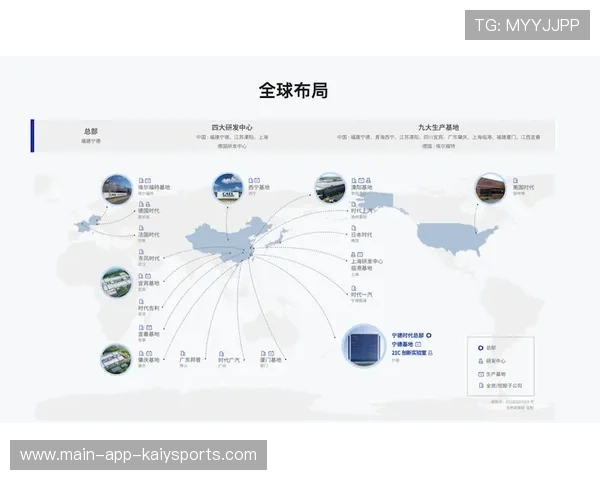Click the 广东邦普 label
The width and height of the screenshot is (600, 480).
(x=190, y=360)
